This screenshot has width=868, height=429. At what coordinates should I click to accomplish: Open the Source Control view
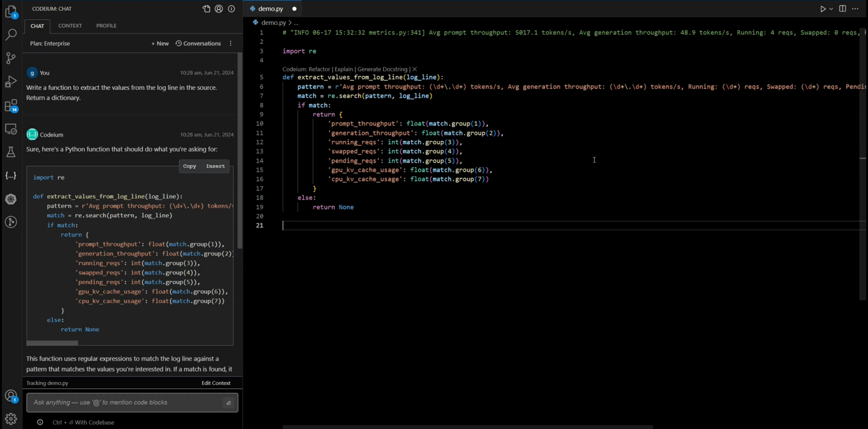tap(11, 58)
